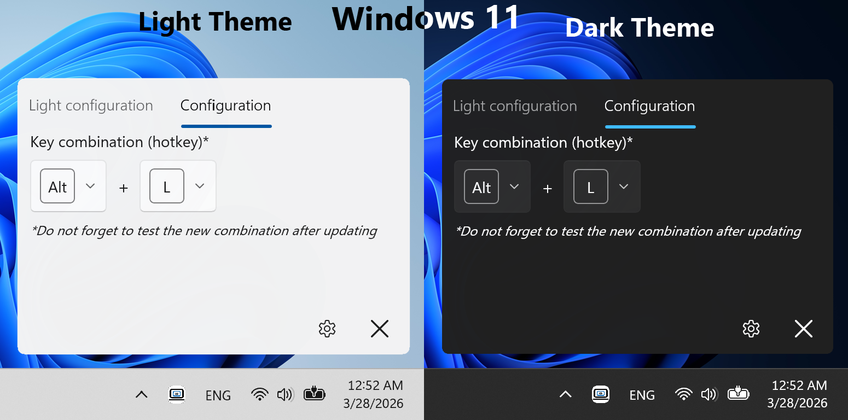The height and width of the screenshot is (420, 848).
Task: Click the speaker volume icon on light taskbar
Action: pos(284,395)
